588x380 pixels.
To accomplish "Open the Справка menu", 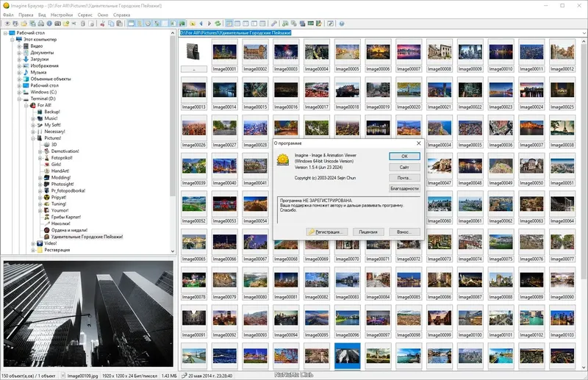I will (x=121, y=15).
